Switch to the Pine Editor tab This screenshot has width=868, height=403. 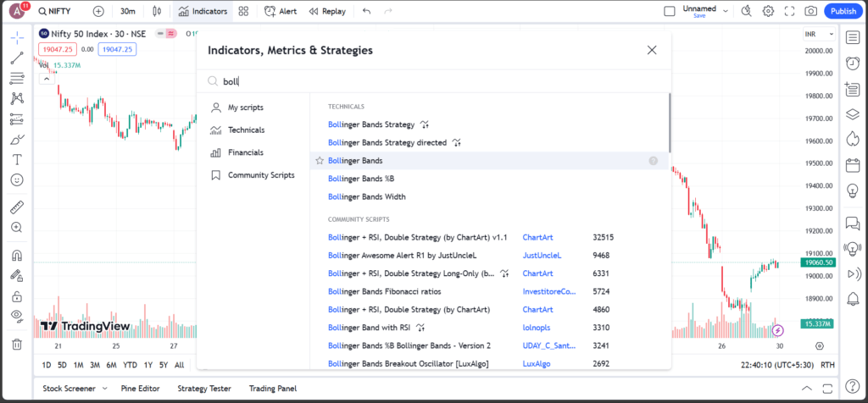coord(141,389)
